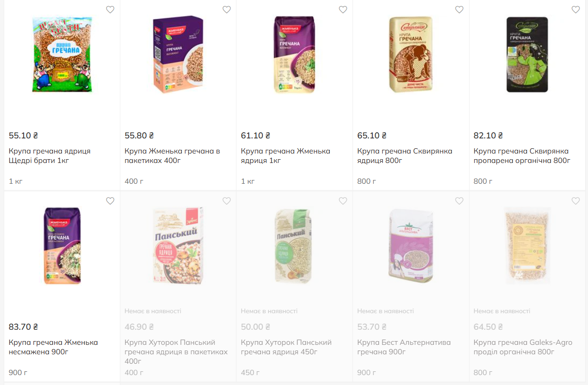
Task: Favorite Хуторок Панський в пакетиках 400г
Action: pyautogui.click(x=227, y=201)
